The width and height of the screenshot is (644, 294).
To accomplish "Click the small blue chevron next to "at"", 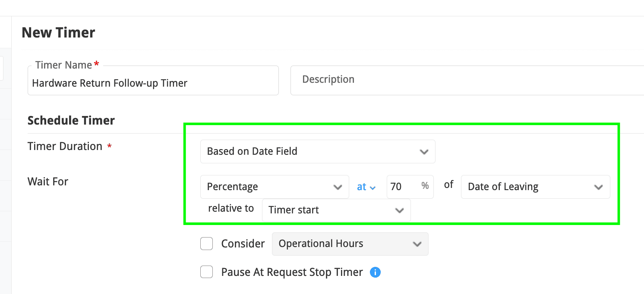I will coord(373,188).
